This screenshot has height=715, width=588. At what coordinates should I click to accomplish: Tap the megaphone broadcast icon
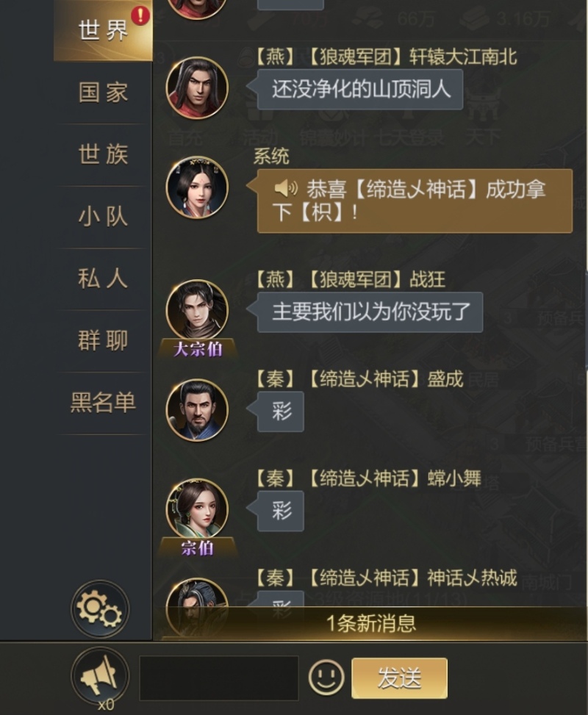(x=100, y=676)
